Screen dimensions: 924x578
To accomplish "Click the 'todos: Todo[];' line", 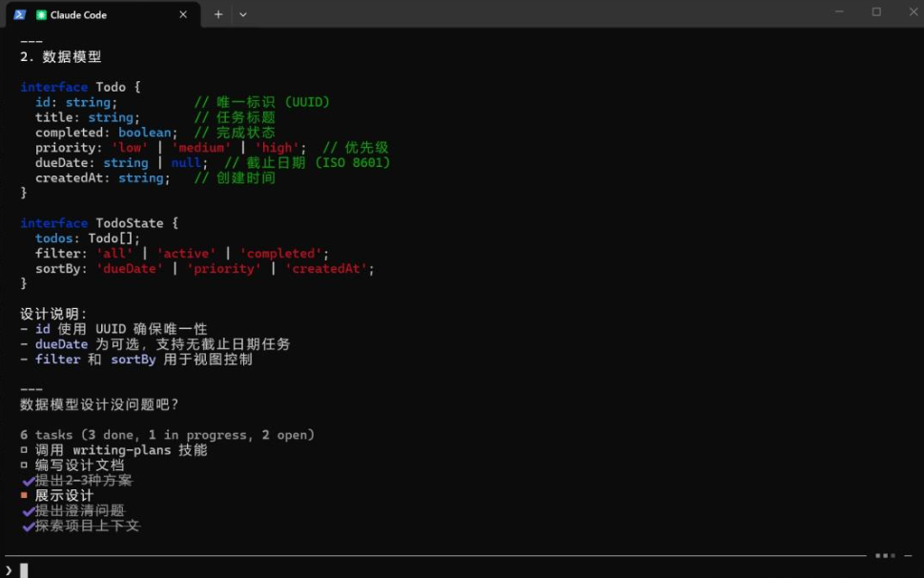I will (x=87, y=238).
